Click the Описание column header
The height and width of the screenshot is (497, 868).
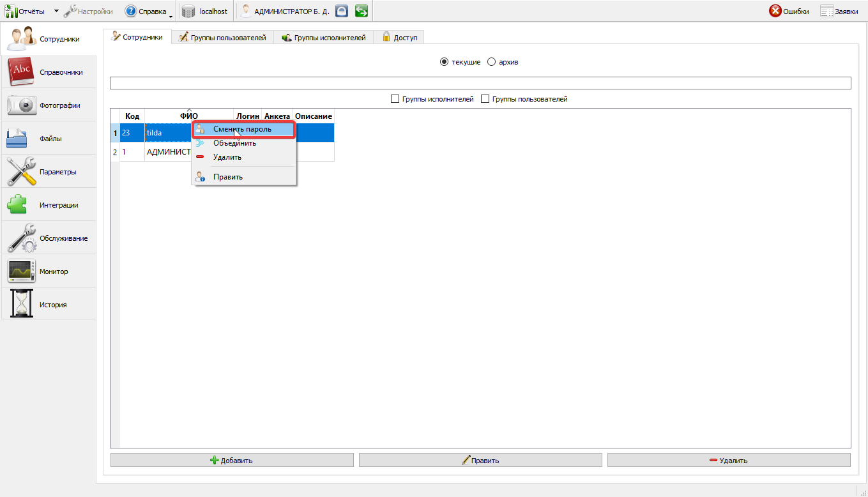point(314,116)
